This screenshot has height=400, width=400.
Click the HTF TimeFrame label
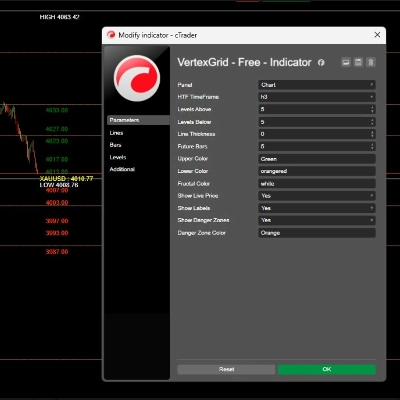(198, 97)
